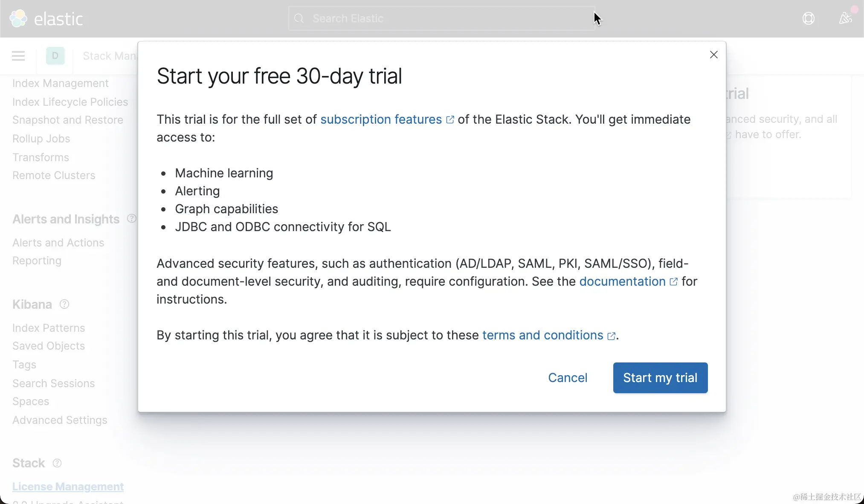Click the Search Elastic field

pyautogui.click(x=441, y=18)
